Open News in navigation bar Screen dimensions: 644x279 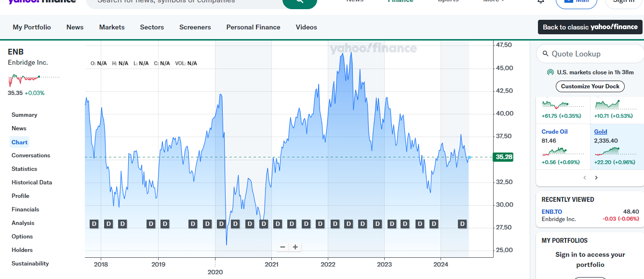pos(75,27)
